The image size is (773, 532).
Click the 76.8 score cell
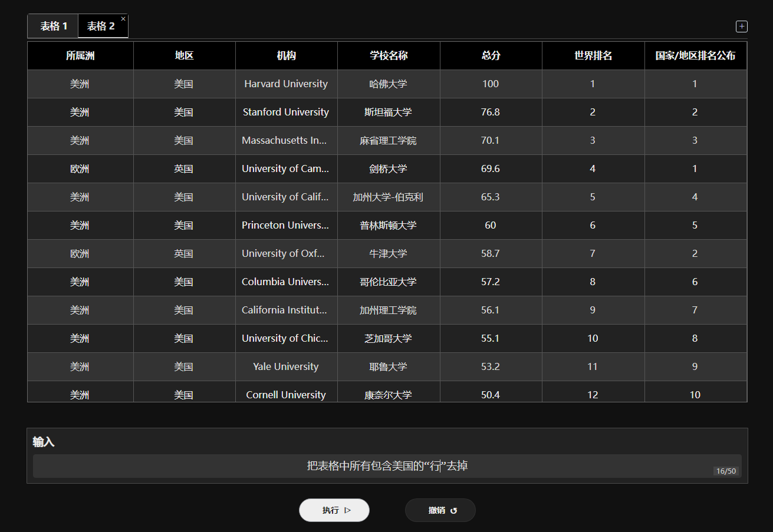[491, 113]
